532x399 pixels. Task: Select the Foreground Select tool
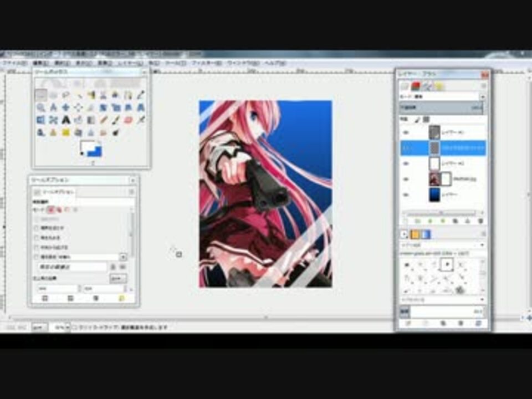tap(116, 95)
